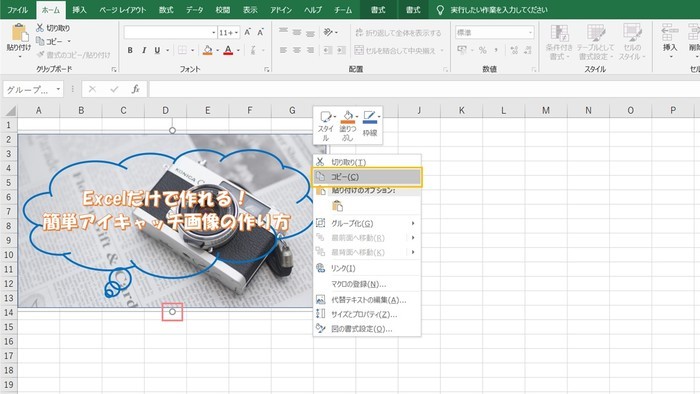Toggle Bold formatting
700x394 pixels.
pos(130,50)
